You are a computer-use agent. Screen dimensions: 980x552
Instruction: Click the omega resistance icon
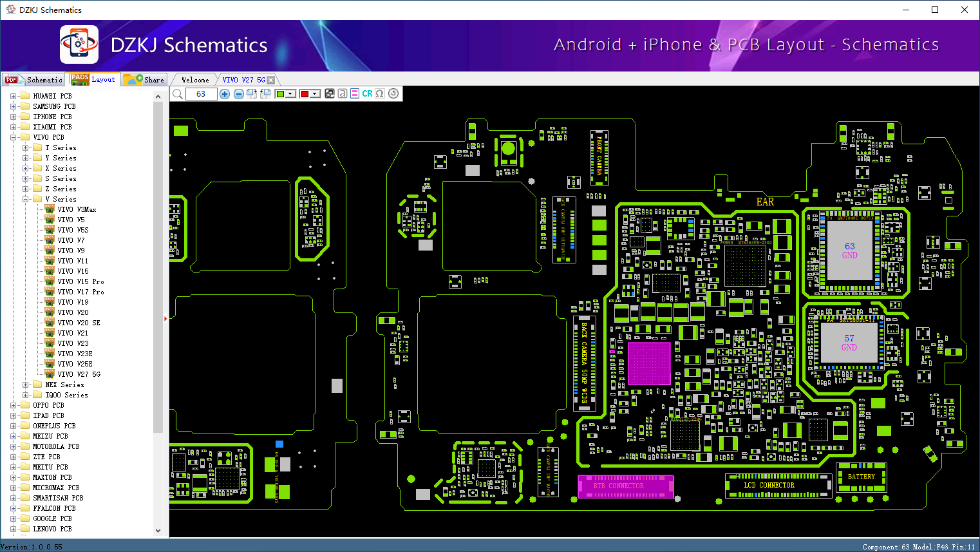pyautogui.click(x=380, y=94)
